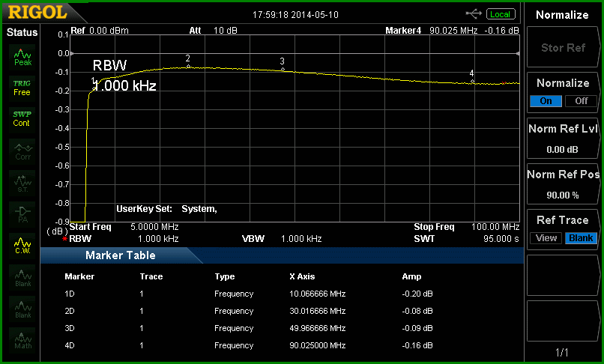Click the 30.016666 MHz frequency value
604x364 pixels.
[x=318, y=312]
